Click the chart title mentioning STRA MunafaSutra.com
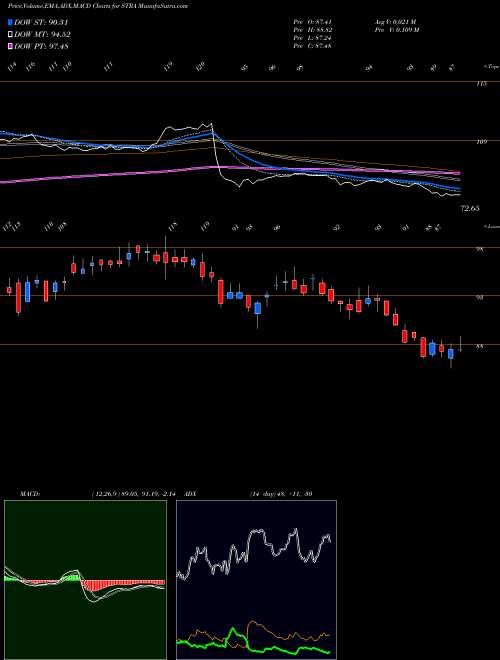 pos(98,6)
